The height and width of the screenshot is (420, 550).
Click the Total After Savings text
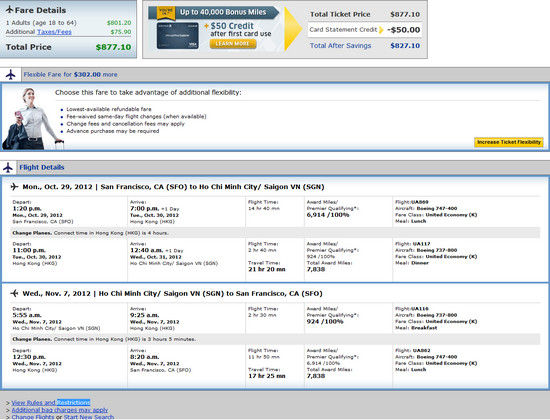tap(340, 46)
